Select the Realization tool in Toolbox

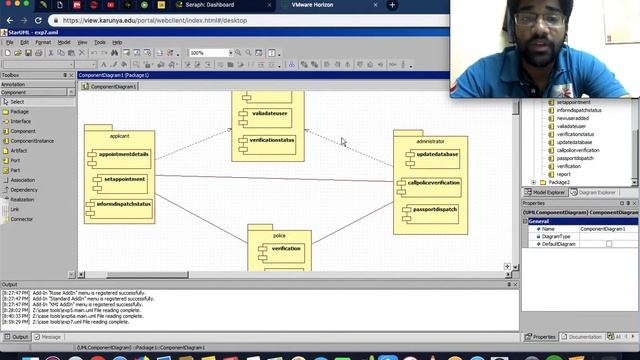(x=22, y=200)
